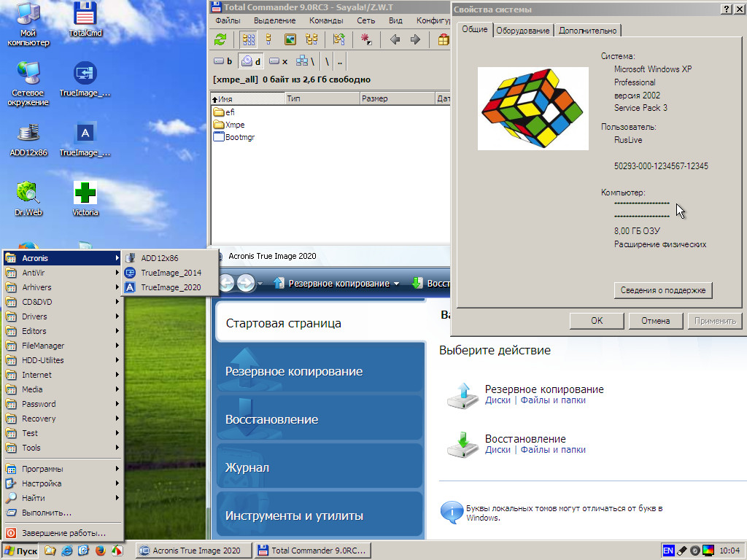Open the thumbnail view icon in Total Commander
Viewport: 747px width, 560px height.
[290, 39]
